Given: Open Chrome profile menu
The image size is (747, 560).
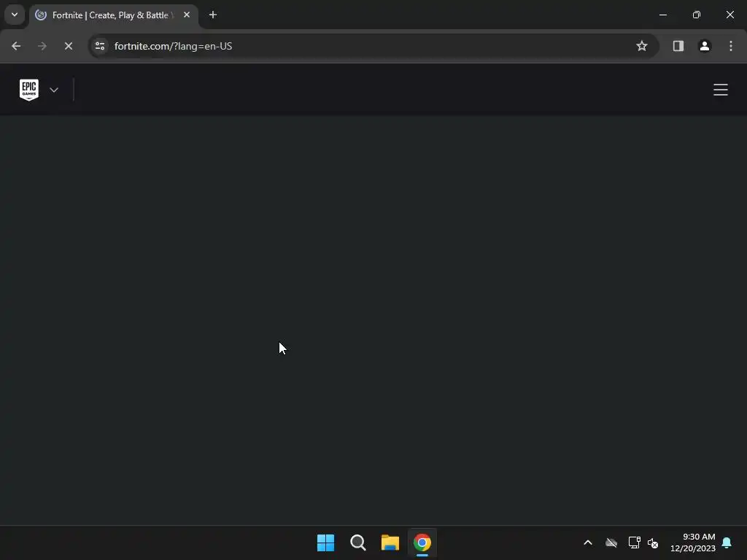Looking at the screenshot, I should (x=704, y=46).
